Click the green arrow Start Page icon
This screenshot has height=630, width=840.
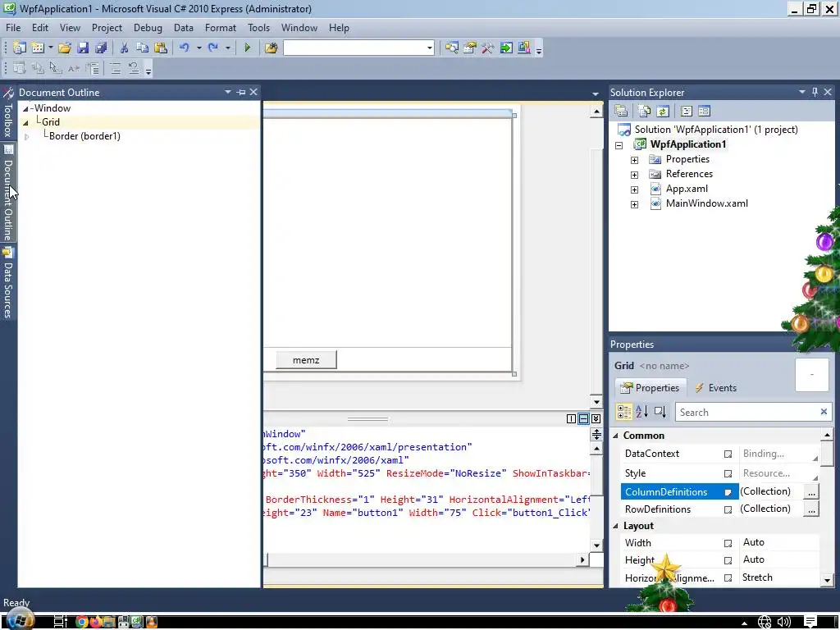pos(505,48)
